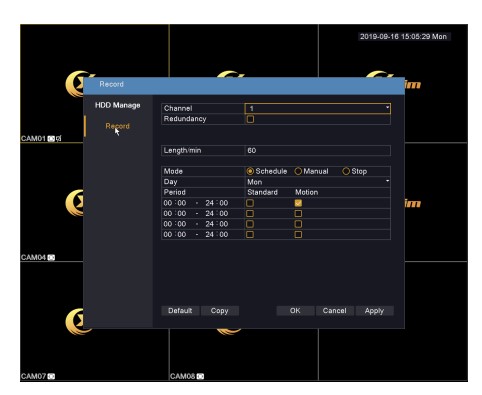Viewport: 482px width, 395px height.
Task: Click the Motion column header
Action: 307,192
